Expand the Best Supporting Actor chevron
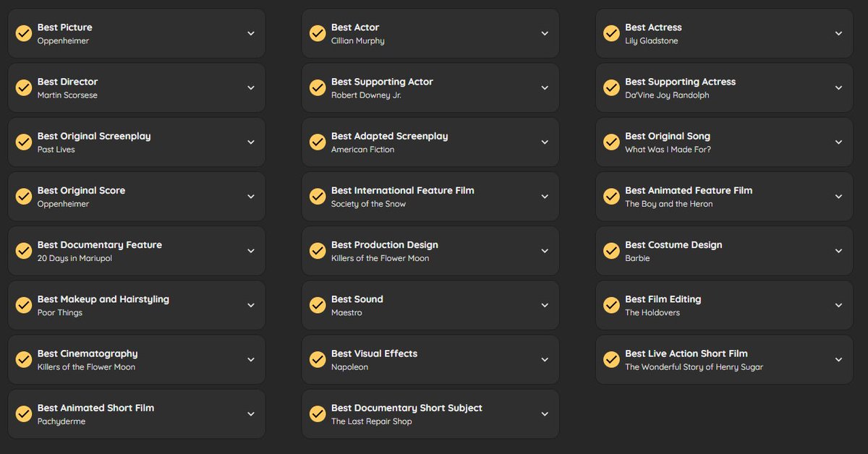 pyautogui.click(x=545, y=87)
